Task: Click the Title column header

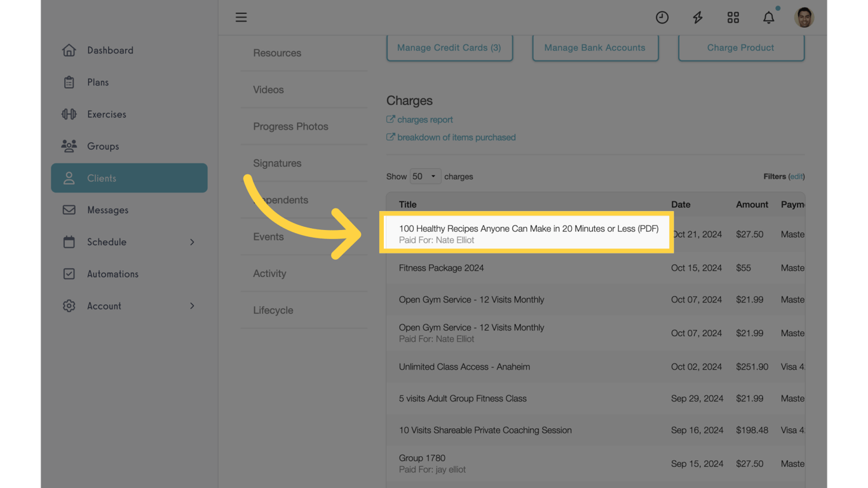Action: click(408, 205)
